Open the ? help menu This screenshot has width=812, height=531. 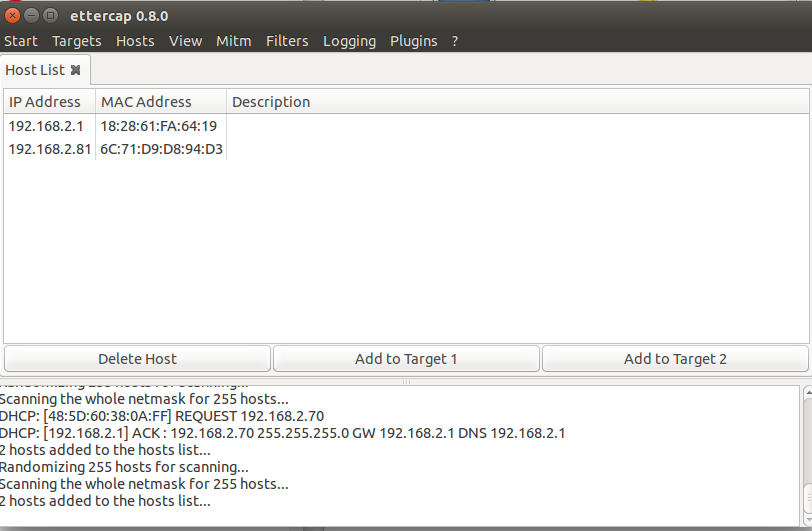[x=455, y=41]
